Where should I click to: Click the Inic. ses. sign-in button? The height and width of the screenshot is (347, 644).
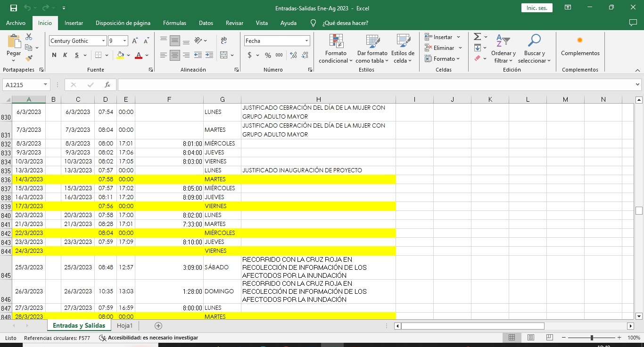point(537,8)
